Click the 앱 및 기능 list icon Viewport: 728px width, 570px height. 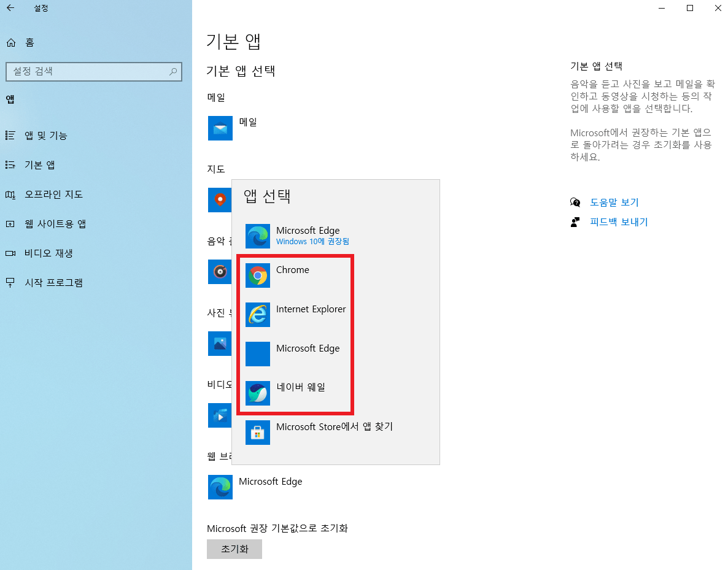pyautogui.click(x=10, y=136)
